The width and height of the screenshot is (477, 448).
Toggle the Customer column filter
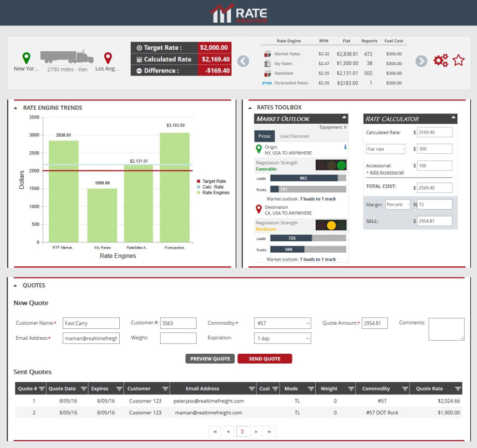166,388
